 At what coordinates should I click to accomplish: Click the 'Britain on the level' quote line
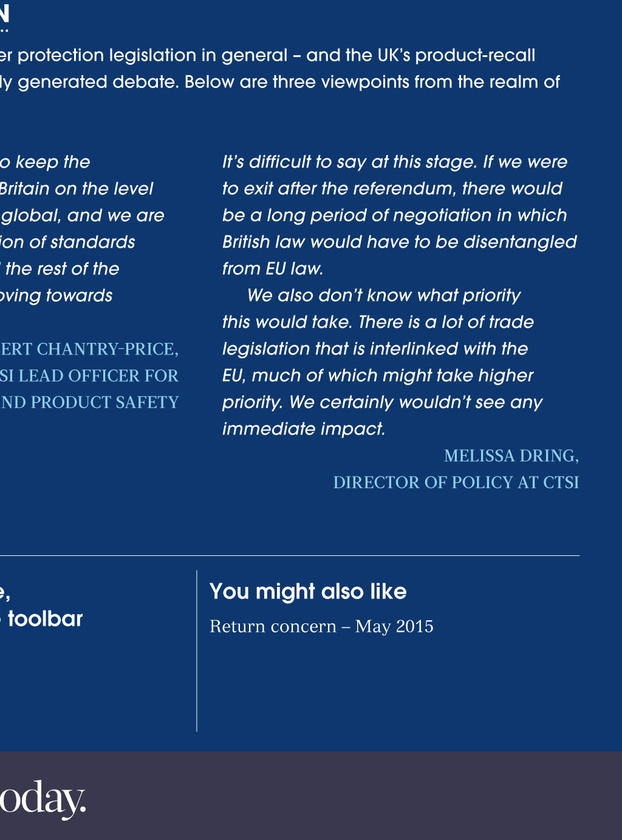pos(77,189)
